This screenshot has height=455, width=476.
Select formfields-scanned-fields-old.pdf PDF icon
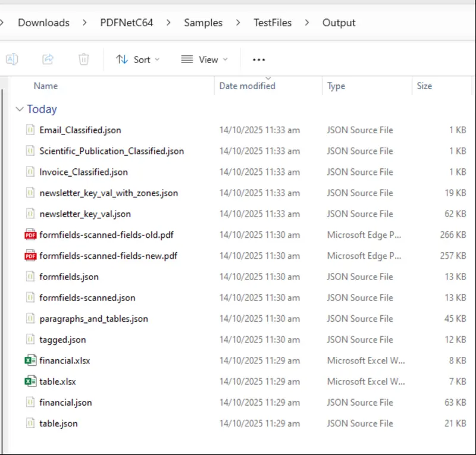(x=30, y=234)
